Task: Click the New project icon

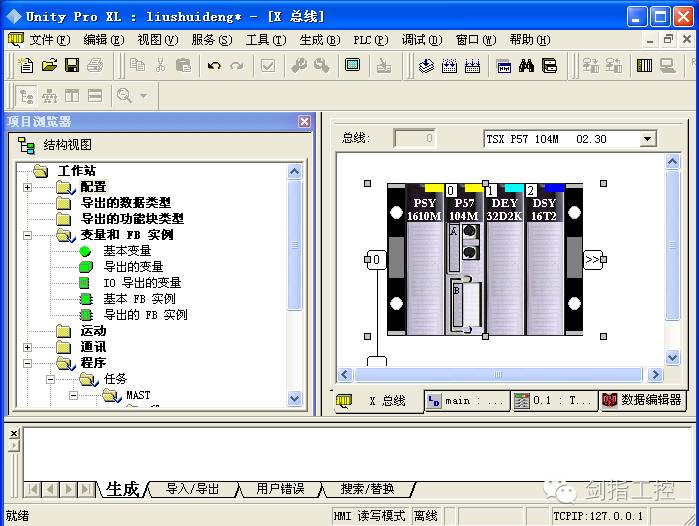Action: click(26, 66)
